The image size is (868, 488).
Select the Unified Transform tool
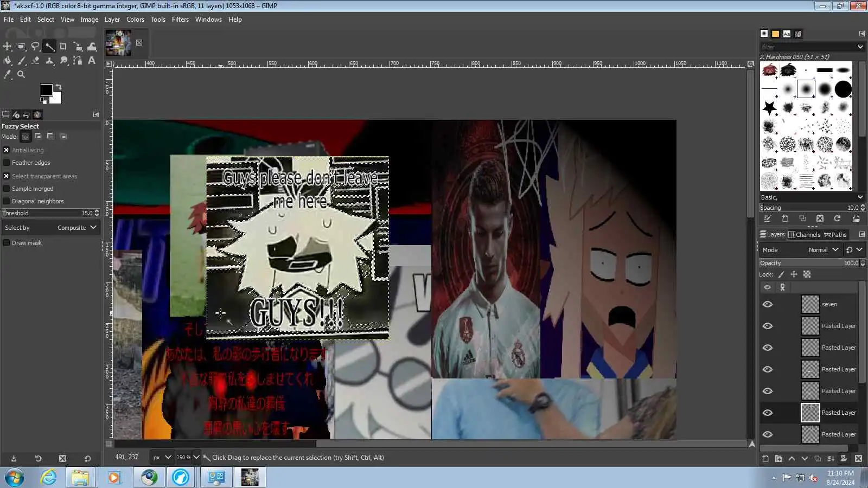[x=78, y=47]
